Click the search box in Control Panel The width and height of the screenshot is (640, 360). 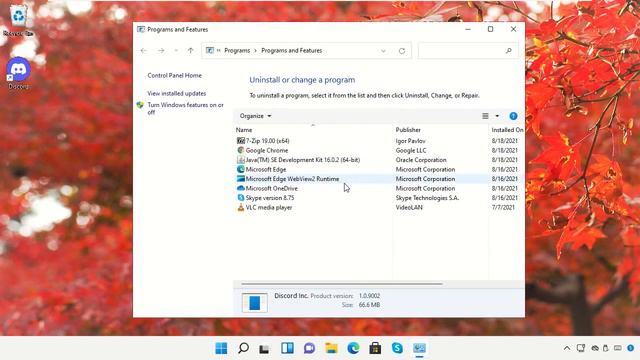point(469,51)
